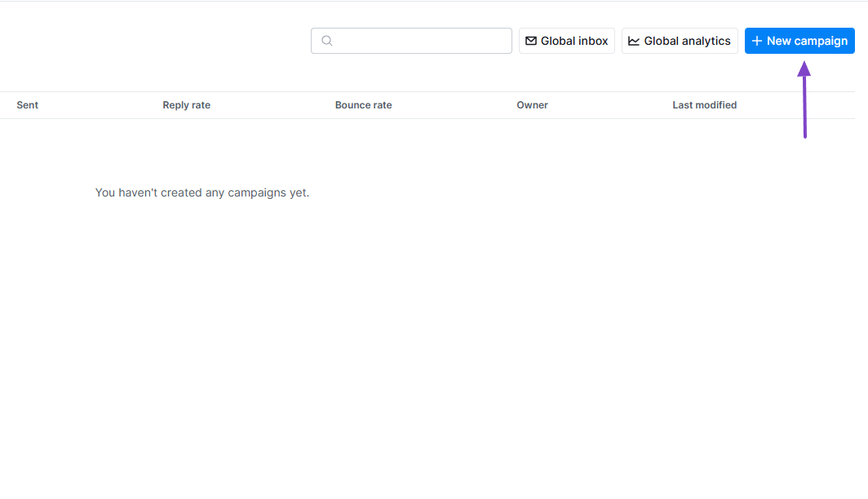The height and width of the screenshot is (499, 868).
Task: Focus the campaign search field
Action: click(x=411, y=41)
